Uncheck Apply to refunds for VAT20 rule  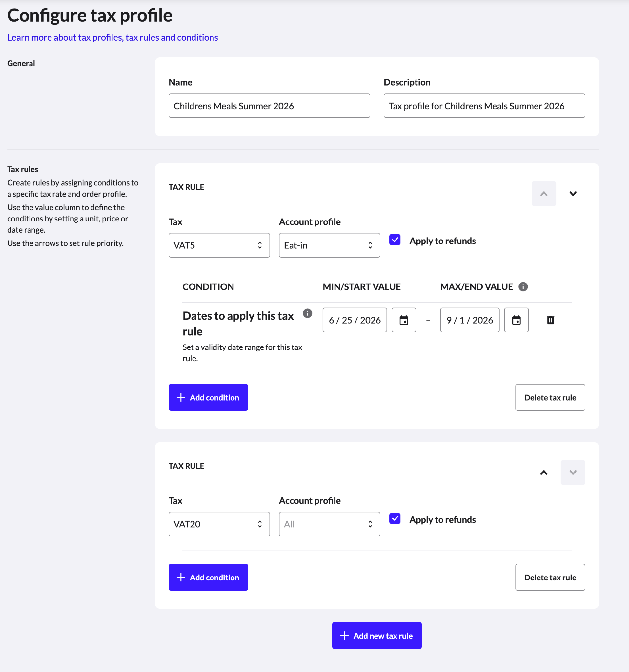point(395,518)
